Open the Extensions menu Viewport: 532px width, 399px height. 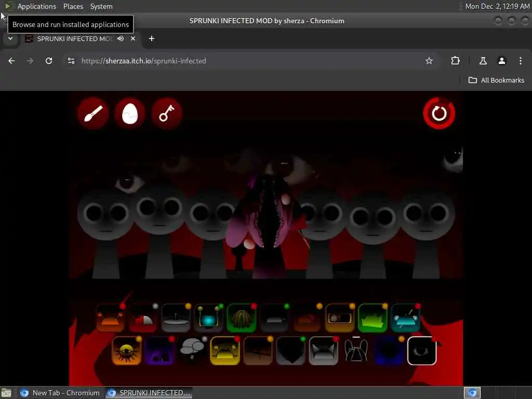(x=455, y=61)
